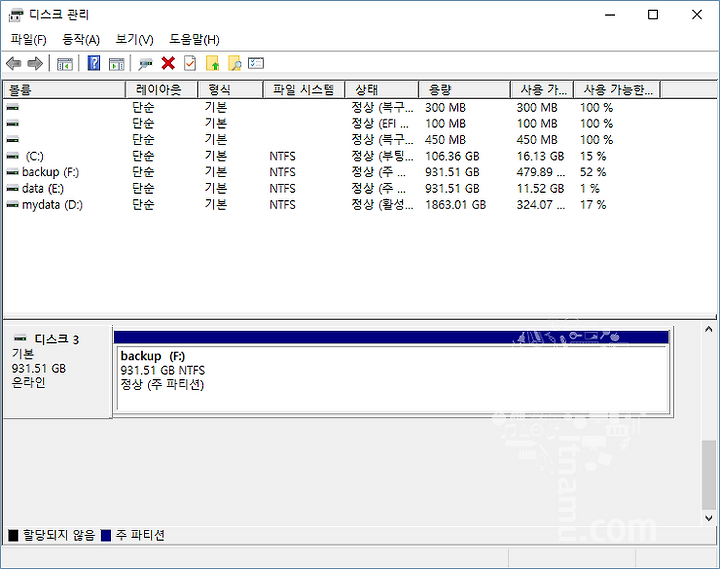Open the 동작(A) menu
This screenshot has width=720, height=569.
click(81, 40)
